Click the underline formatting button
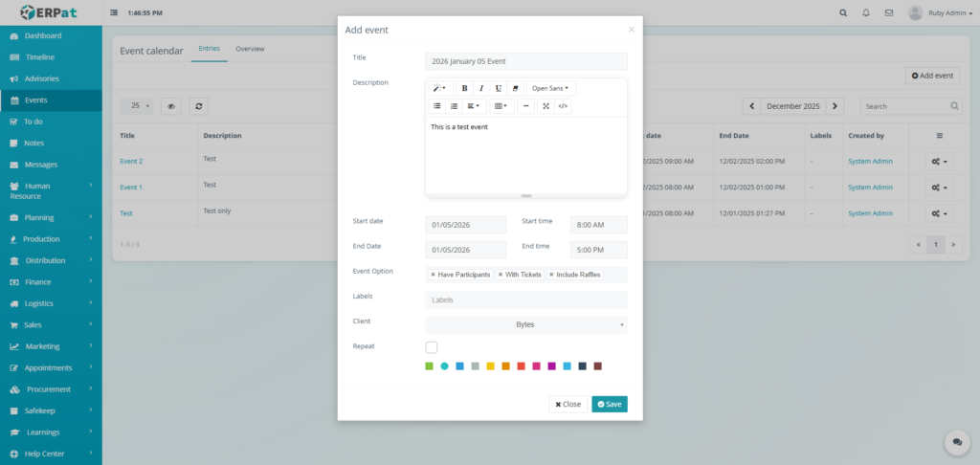The image size is (980, 465). [498, 88]
